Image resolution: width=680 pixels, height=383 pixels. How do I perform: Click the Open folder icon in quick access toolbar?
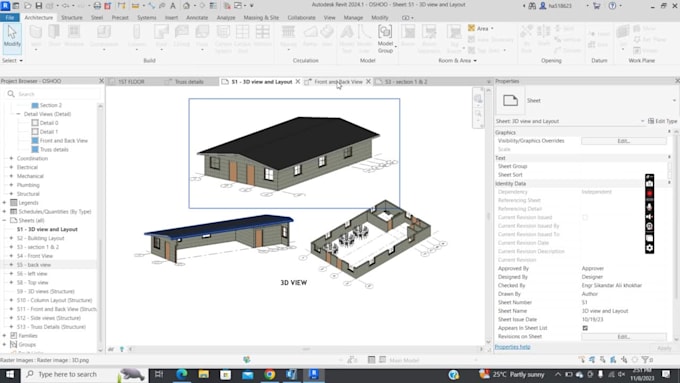pos(28,6)
